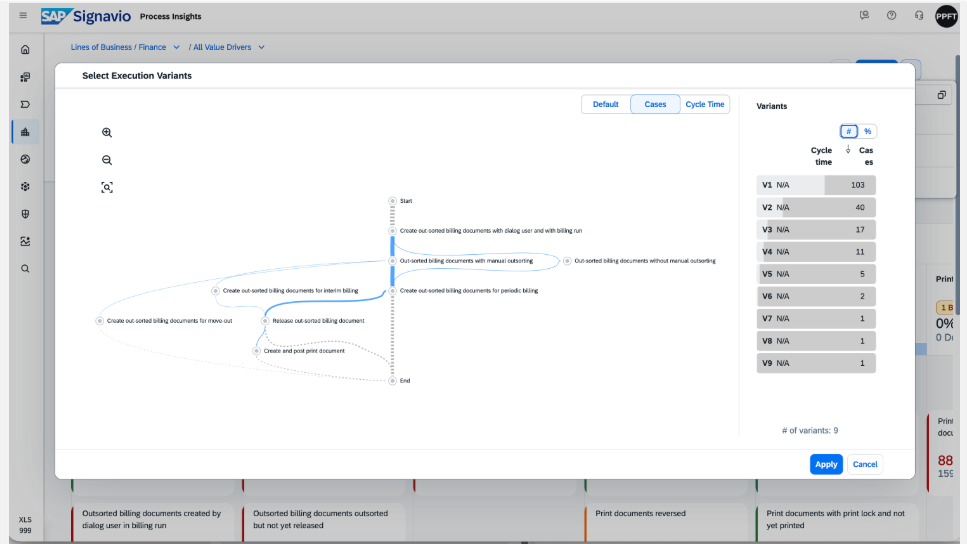The height and width of the screenshot is (544, 967).
Task: Open the globe-like sidebar icon
Action: pos(25,159)
